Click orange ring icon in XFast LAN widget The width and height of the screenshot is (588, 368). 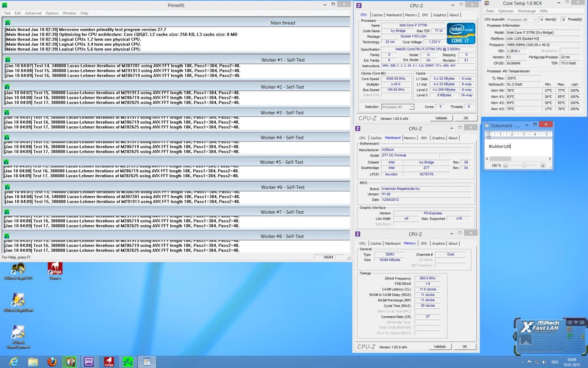pyautogui.click(x=570, y=330)
